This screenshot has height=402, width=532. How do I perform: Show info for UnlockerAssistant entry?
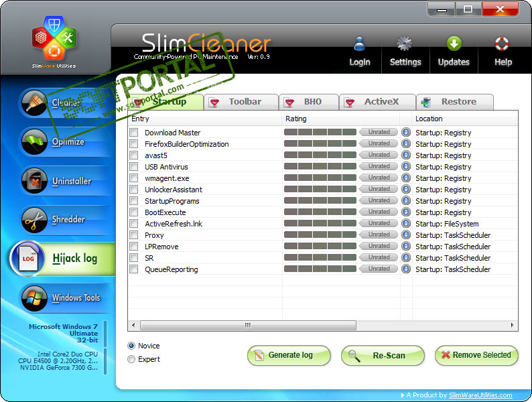(x=406, y=189)
